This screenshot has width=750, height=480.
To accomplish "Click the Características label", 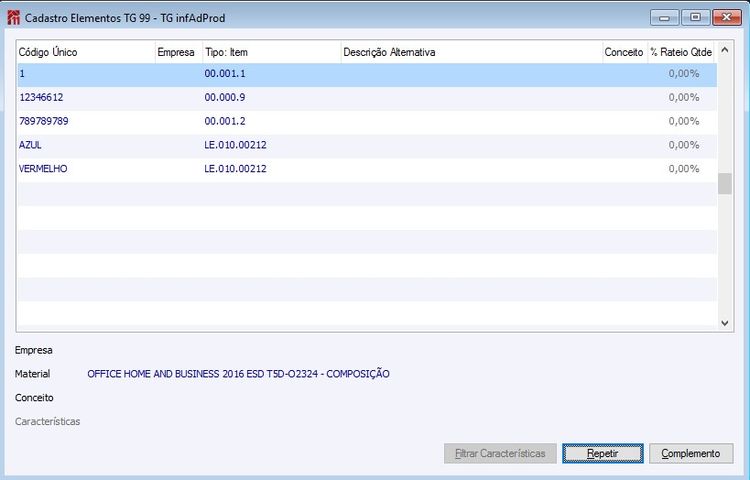I will (x=47, y=422).
